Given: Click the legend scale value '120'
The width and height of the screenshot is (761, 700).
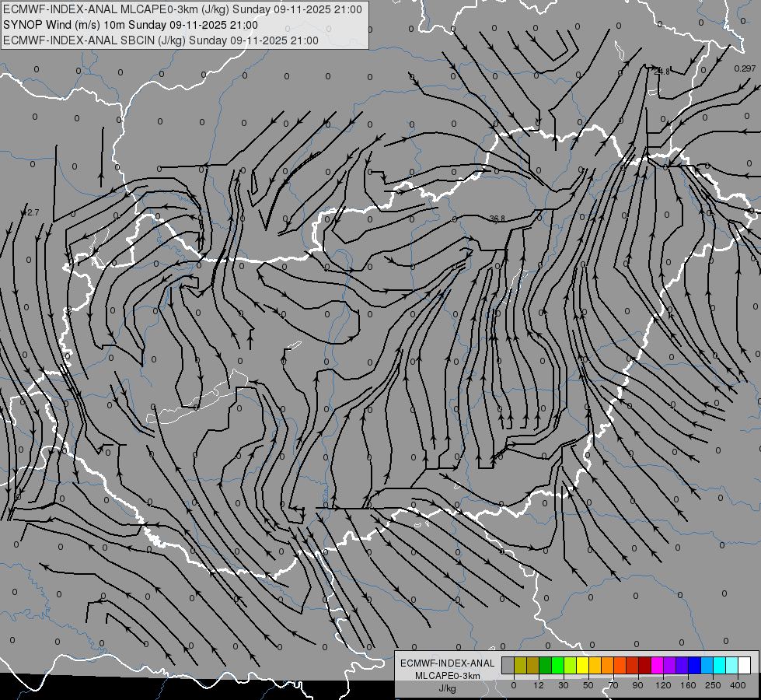Looking at the screenshot, I should (x=663, y=685).
